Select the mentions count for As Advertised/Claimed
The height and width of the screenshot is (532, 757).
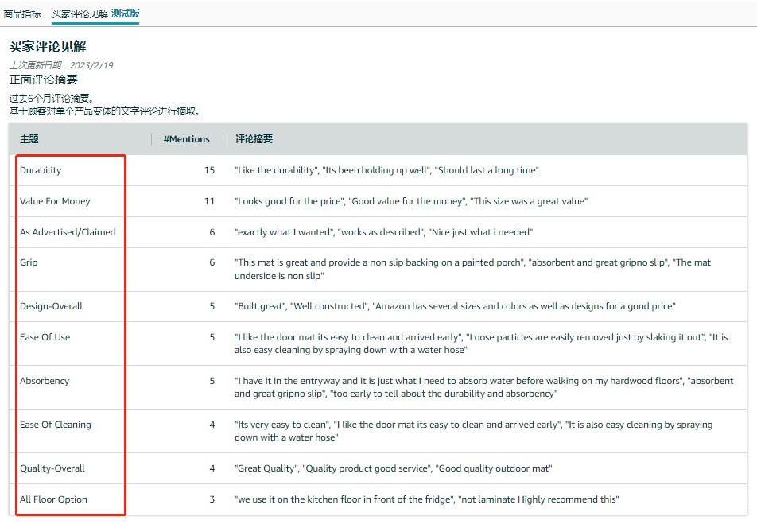point(212,231)
